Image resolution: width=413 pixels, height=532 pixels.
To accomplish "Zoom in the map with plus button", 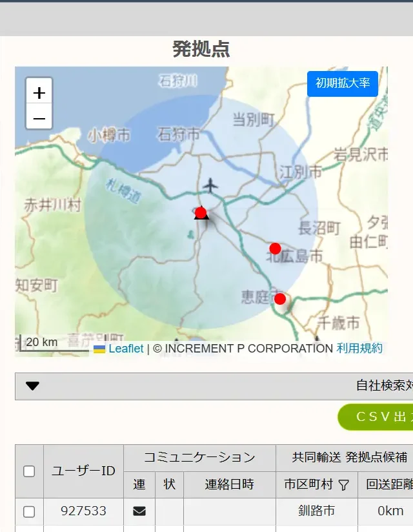I will pos(39,92).
